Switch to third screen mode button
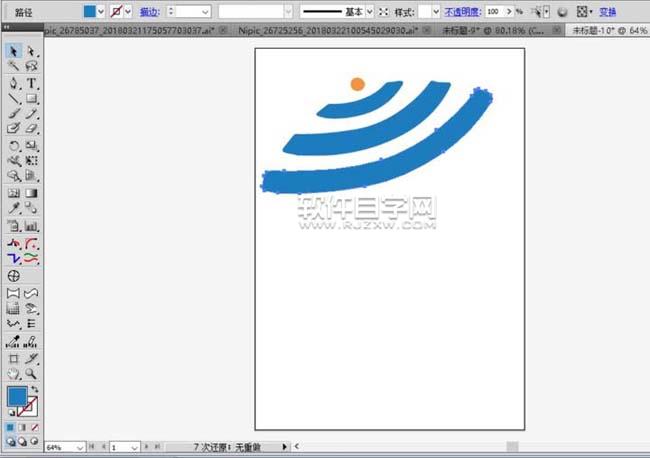Image resolution: width=650 pixels, height=458 pixels. tap(34, 442)
